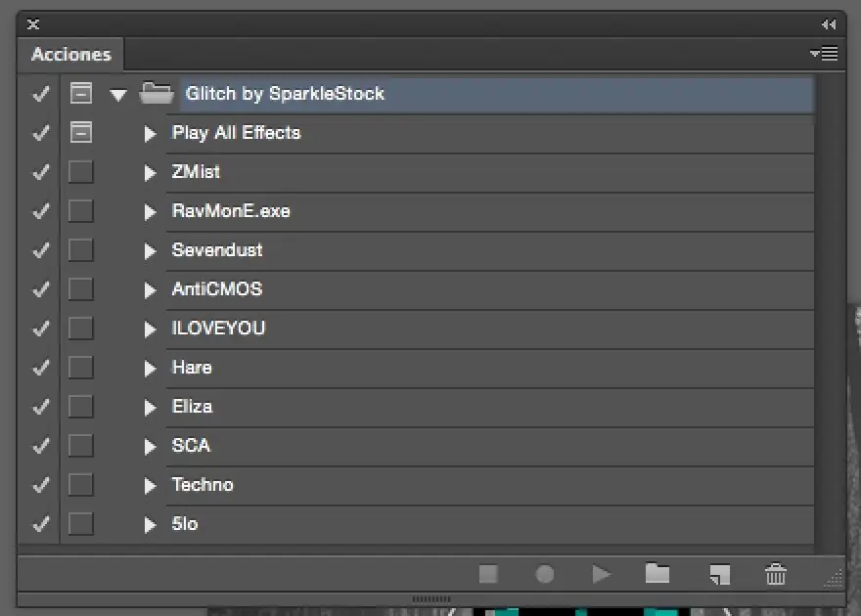
Task: Expand the Hare action
Action: pos(150,368)
